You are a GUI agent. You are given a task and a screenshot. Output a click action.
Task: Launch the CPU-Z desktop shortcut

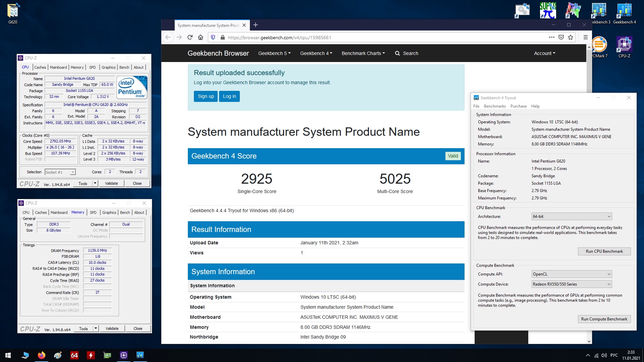pyautogui.click(x=624, y=47)
